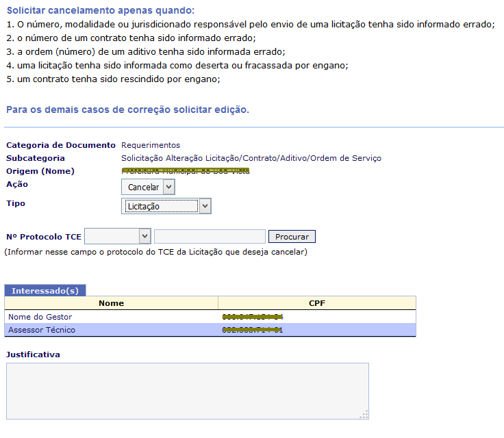Image resolution: width=504 pixels, height=438 pixels.
Task: Click the Requerimentos category value
Action: pos(151,145)
